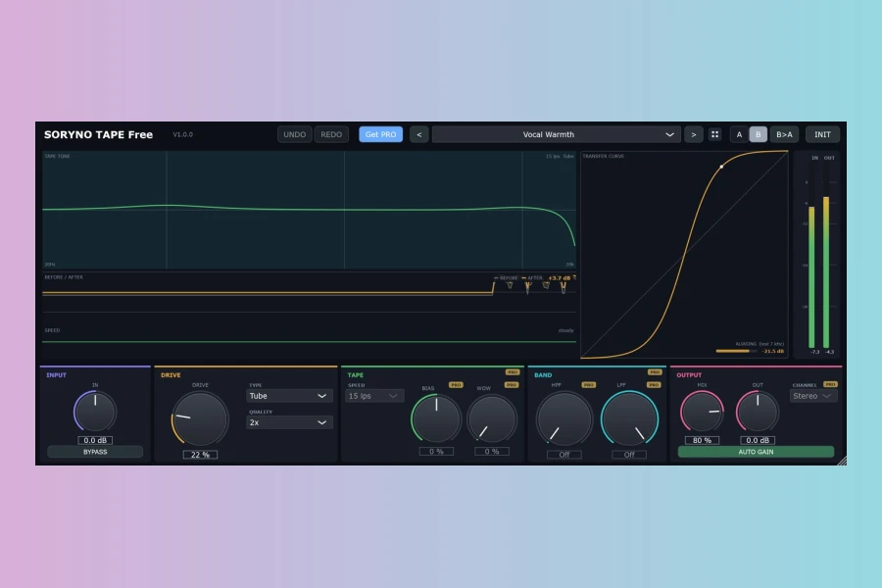Screen dimensions: 882x588
Task: Click the 'steady' speed status text
Action: 565,330
